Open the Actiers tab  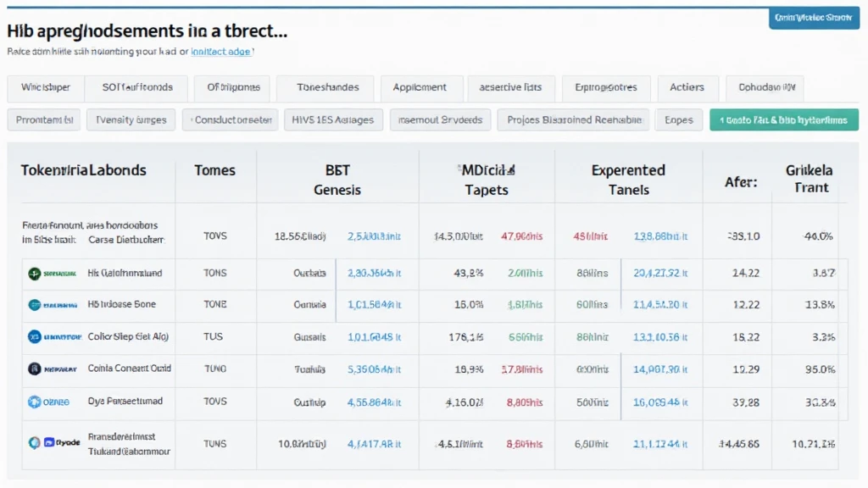(687, 87)
